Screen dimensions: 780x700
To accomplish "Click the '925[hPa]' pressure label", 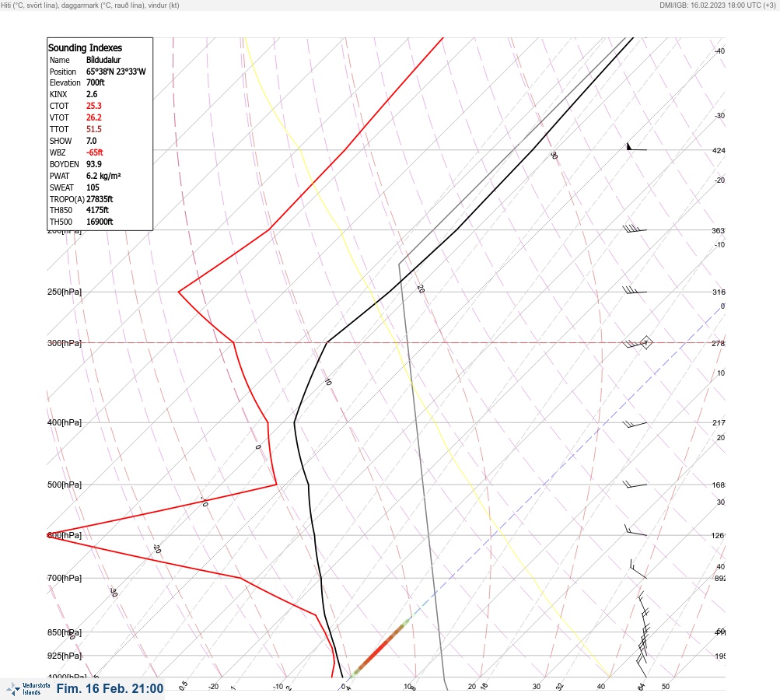I will [65, 656].
